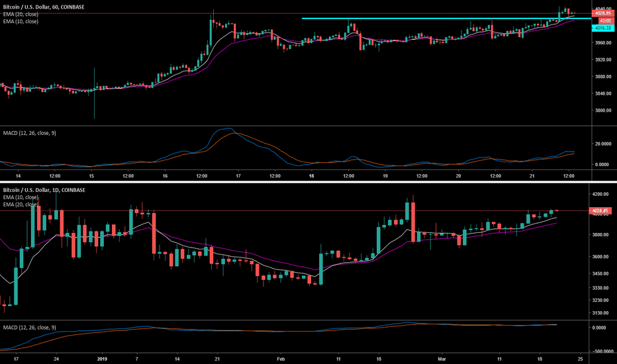Click the cyan 4016.38 price label

point(603,28)
